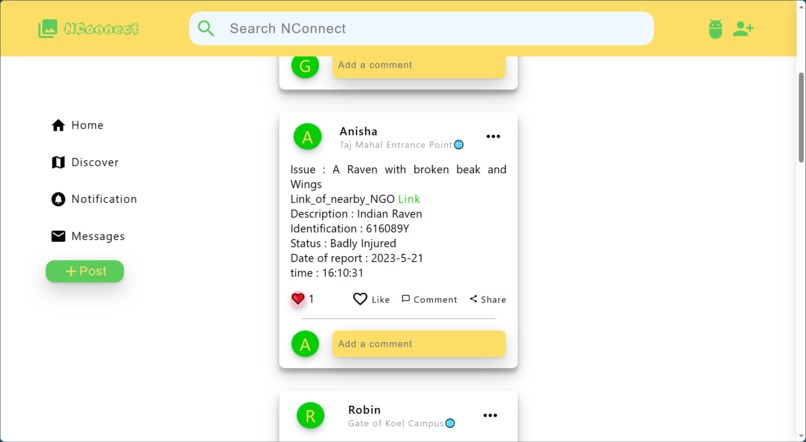Open the nearby NGO Link

[x=409, y=199]
